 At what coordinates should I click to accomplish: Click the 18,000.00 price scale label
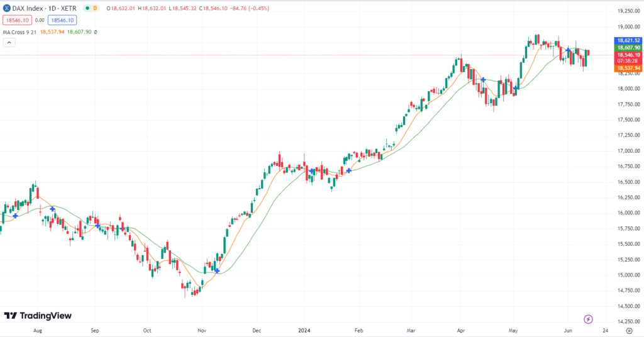pos(629,89)
